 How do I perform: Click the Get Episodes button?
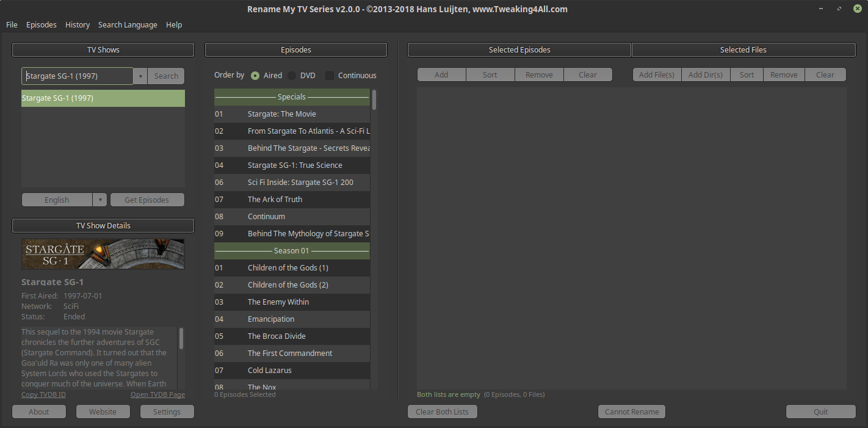146,200
